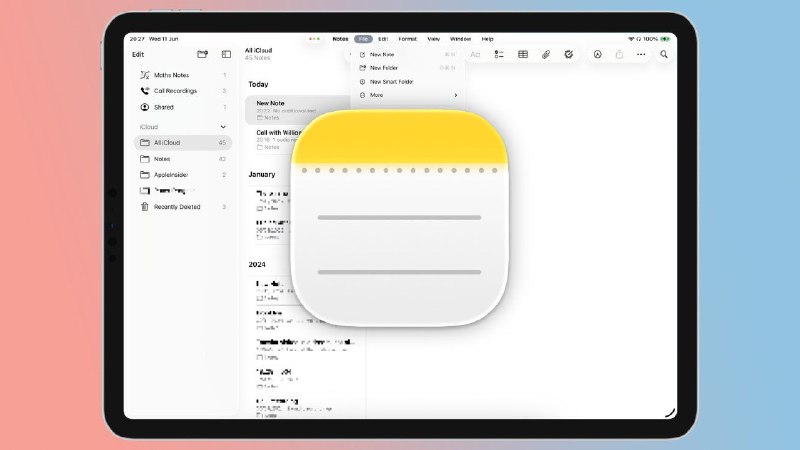Click the Recently Deleted trash icon

pos(145,207)
